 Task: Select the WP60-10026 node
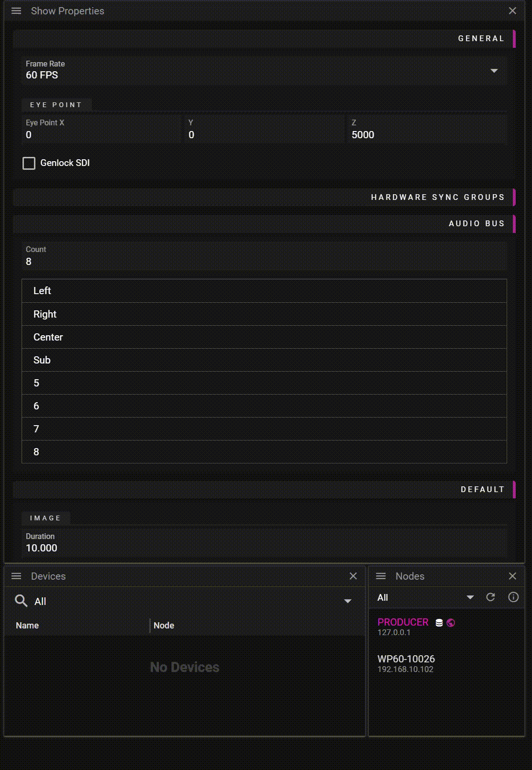pyautogui.click(x=406, y=663)
